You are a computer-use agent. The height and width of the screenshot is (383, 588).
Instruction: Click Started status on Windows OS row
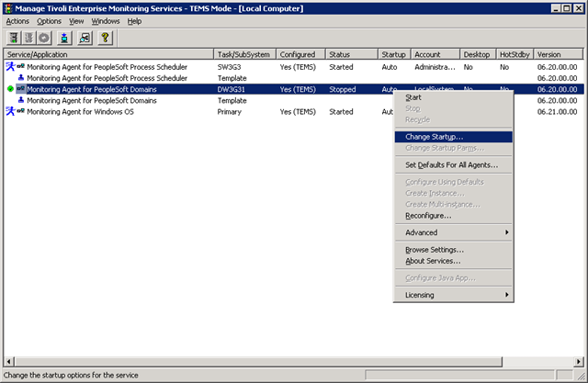[x=341, y=112]
